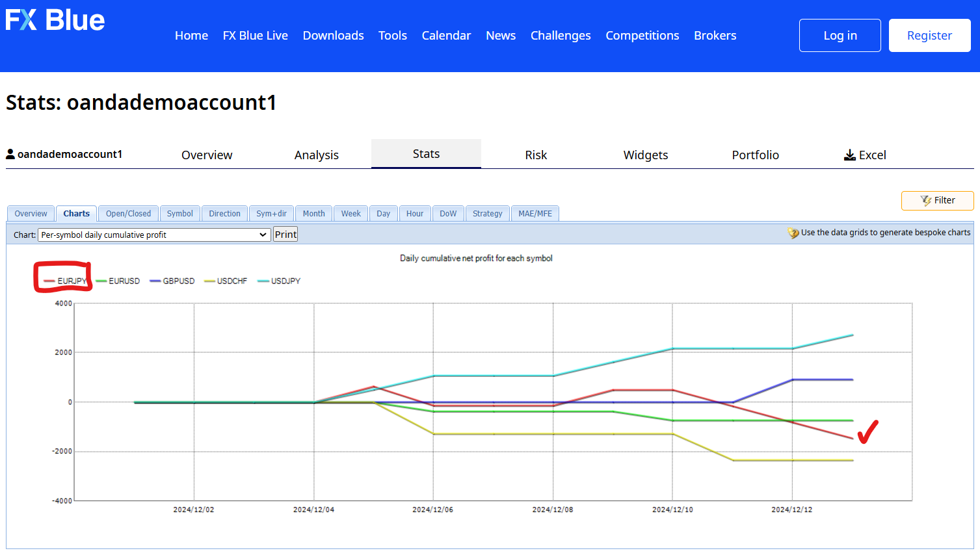Expand the Chart type dropdown
Viewport: 980px width, 553px height.
pyautogui.click(x=154, y=235)
